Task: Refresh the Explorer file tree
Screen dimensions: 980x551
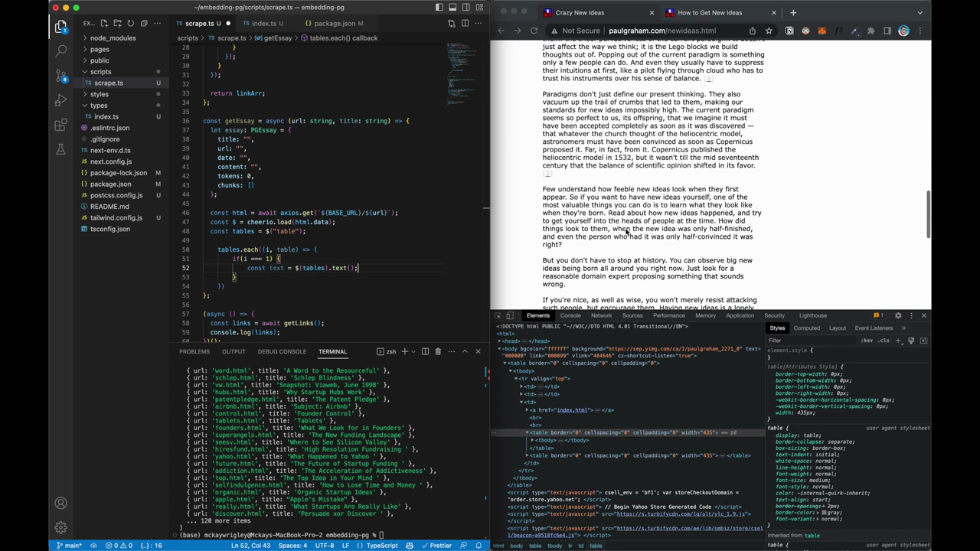Action: [130, 23]
